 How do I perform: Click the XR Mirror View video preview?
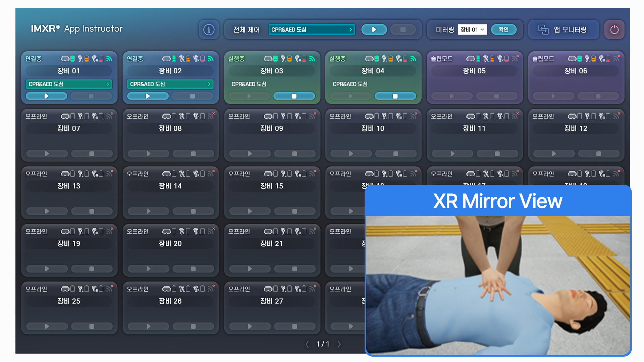[498, 285]
